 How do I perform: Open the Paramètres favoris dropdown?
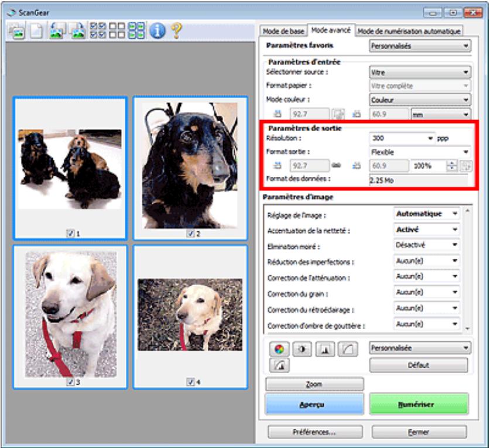420,46
